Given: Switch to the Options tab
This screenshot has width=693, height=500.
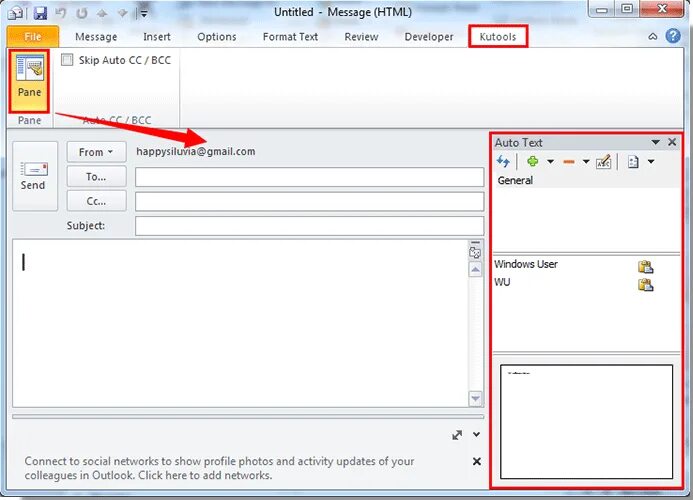Looking at the screenshot, I should tap(217, 37).
